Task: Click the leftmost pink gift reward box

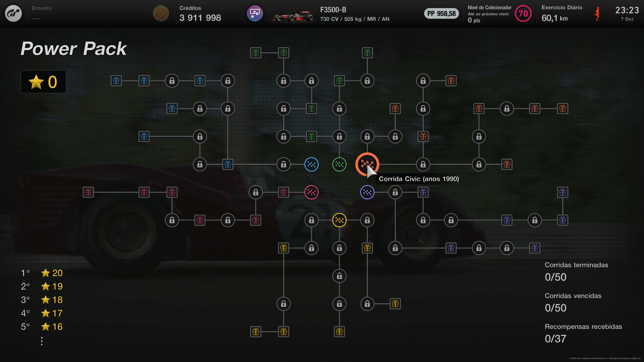Action: (88, 192)
